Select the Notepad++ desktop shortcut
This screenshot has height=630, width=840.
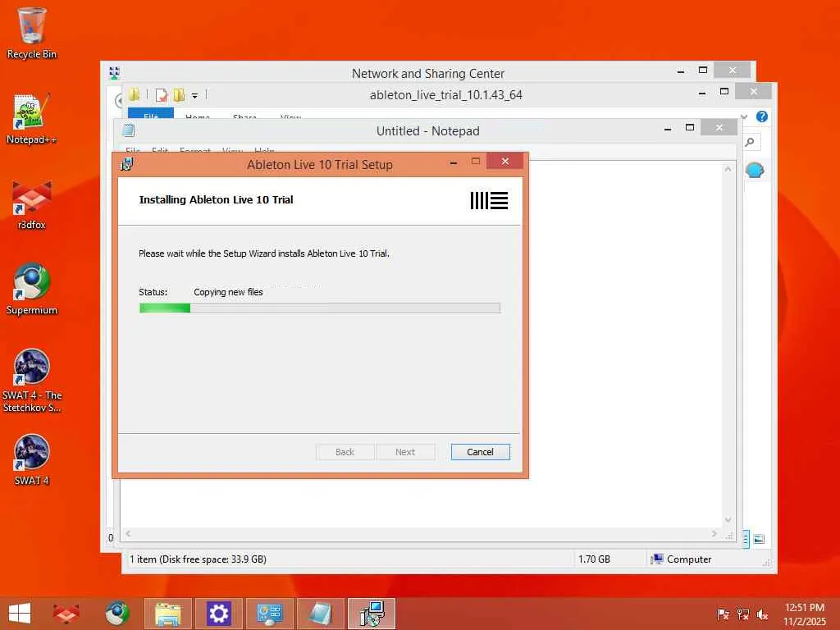(x=32, y=118)
